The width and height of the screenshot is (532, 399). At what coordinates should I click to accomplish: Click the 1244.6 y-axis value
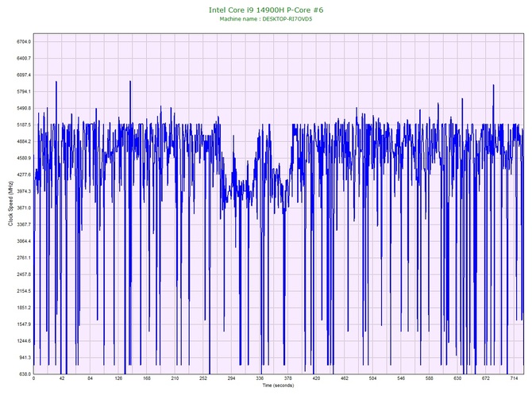[x=24, y=341]
